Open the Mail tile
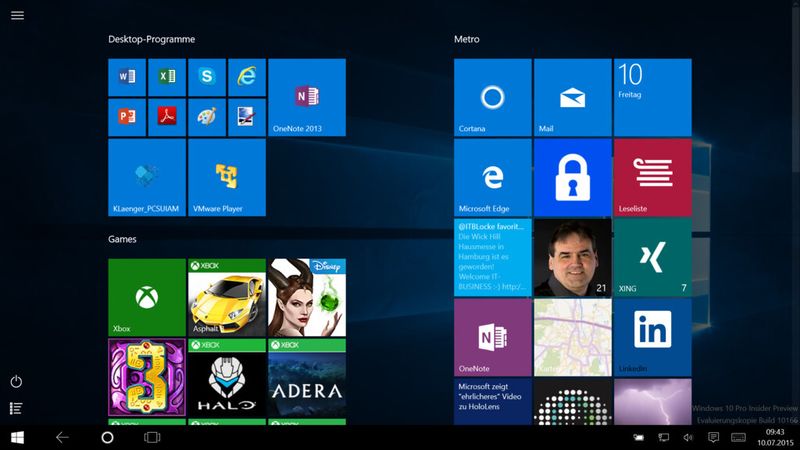 (572, 97)
